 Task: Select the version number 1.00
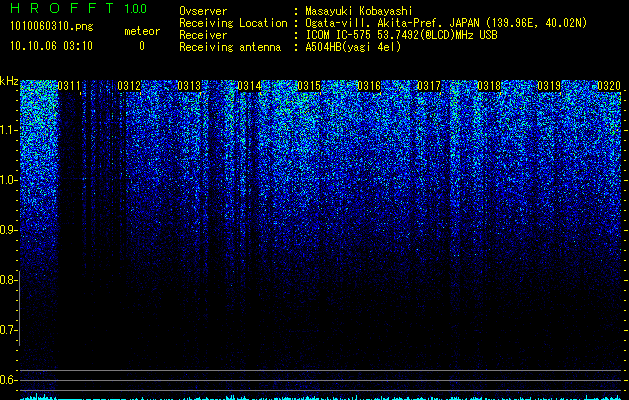[x=135, y=8]
